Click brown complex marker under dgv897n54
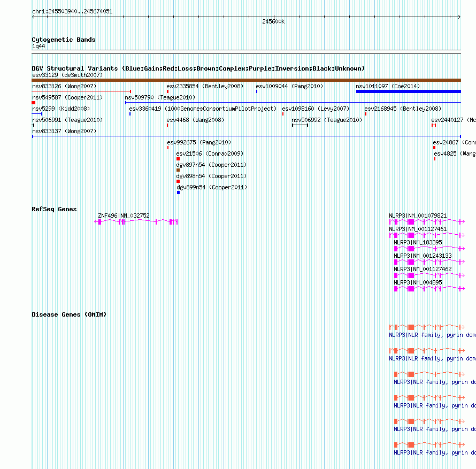 point(178,170)
